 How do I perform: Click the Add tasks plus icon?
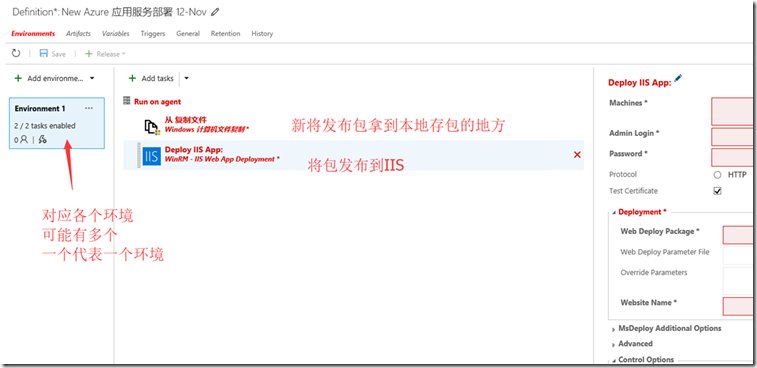click(132, 78)
